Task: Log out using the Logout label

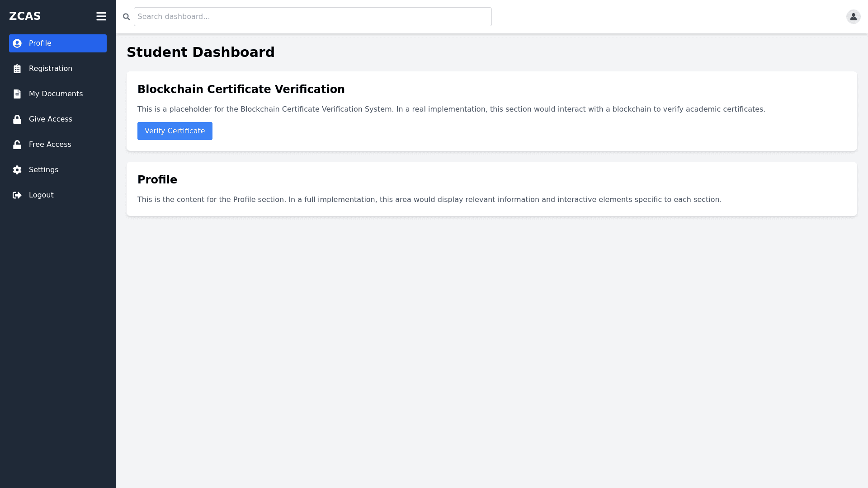Action: (41, 195)
